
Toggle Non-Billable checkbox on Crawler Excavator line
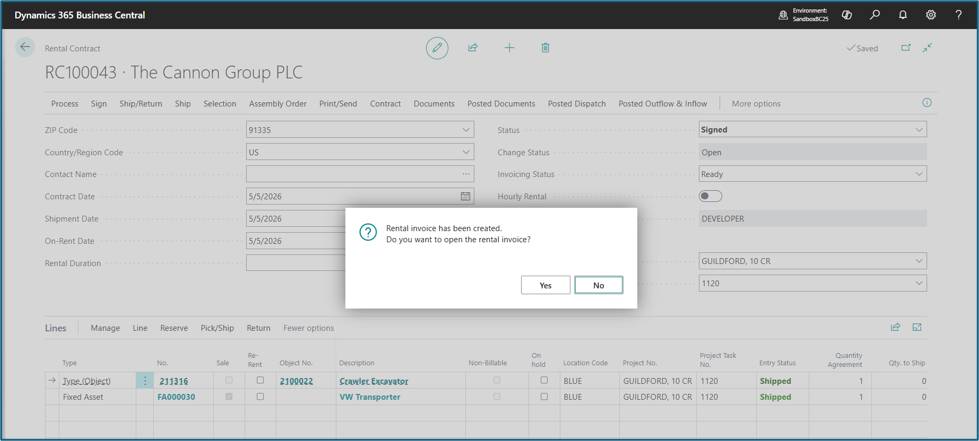[x=496, y=380]
